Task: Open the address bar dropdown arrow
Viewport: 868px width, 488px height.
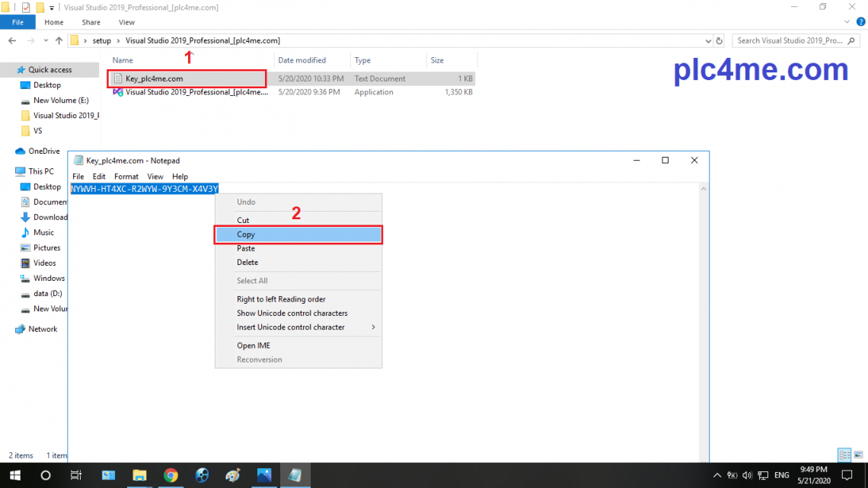Action: 707,40
